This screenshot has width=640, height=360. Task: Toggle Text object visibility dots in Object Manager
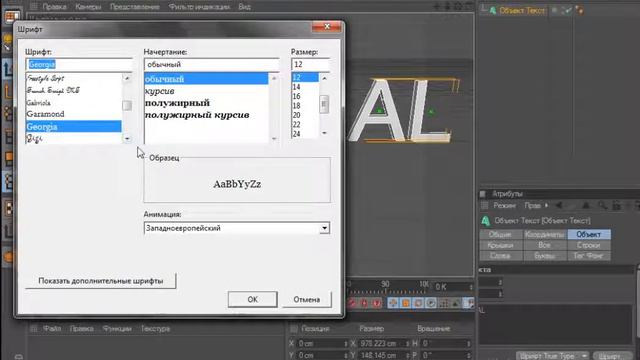click(x=555, y=10)
